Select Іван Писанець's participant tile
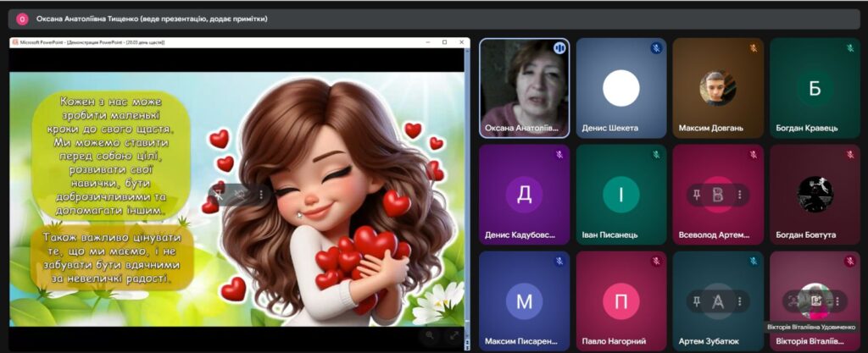868x353 pixels. (x=620, y=194)
